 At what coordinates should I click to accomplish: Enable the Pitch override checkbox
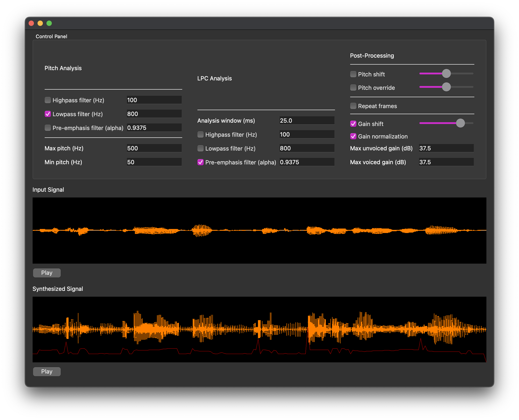tap(353, 88)
